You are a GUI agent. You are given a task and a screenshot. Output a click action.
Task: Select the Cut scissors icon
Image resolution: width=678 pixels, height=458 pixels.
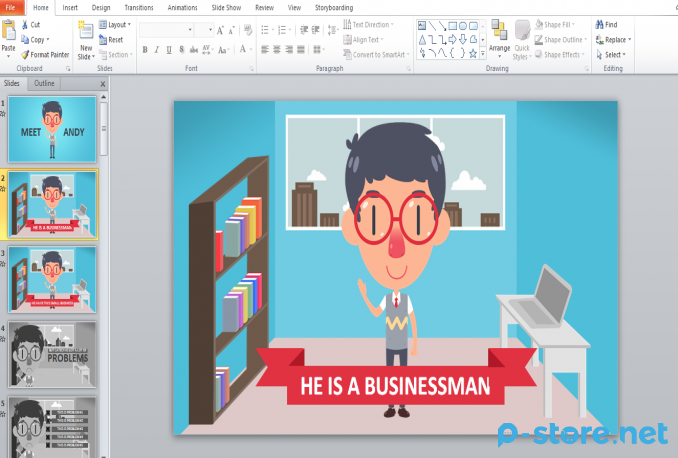(25, 24)
